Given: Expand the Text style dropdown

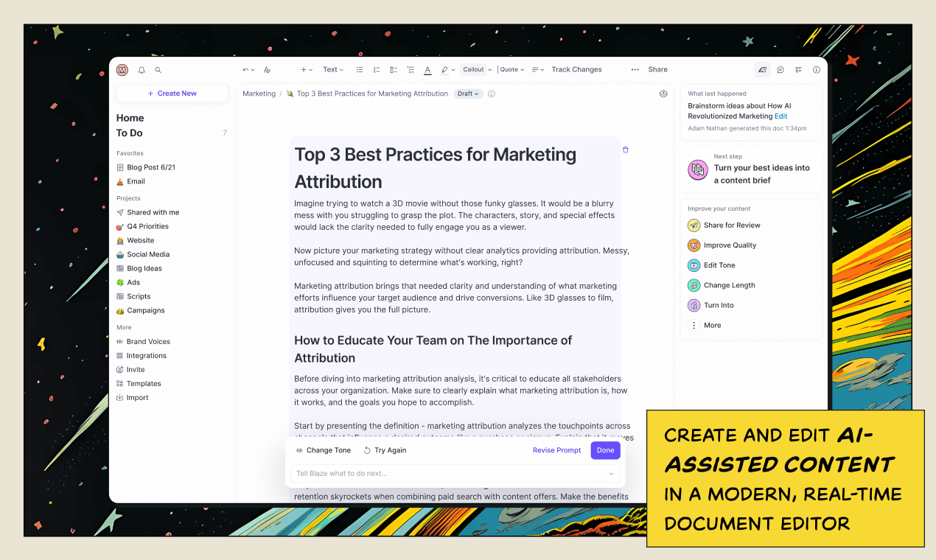Looking at the screenshot, I should pos(333,70).
